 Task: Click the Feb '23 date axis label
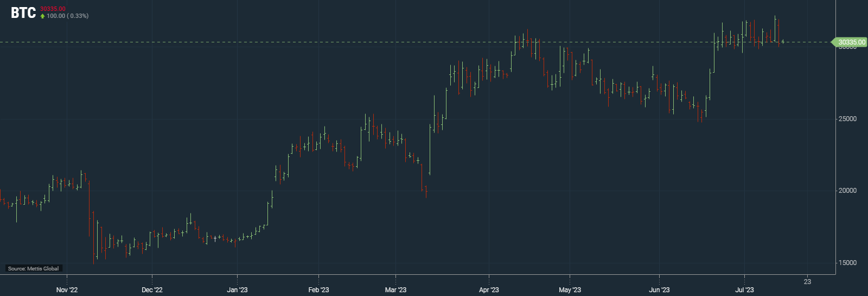[x=318, y=290]
